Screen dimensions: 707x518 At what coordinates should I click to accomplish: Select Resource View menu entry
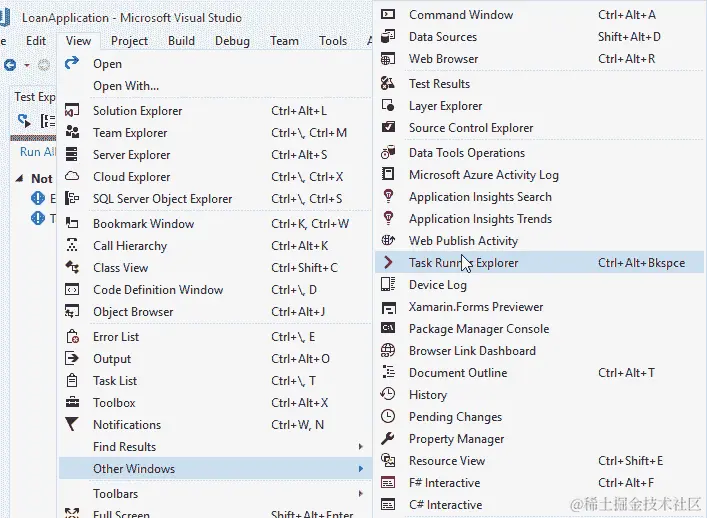click(x=539, y=460)
